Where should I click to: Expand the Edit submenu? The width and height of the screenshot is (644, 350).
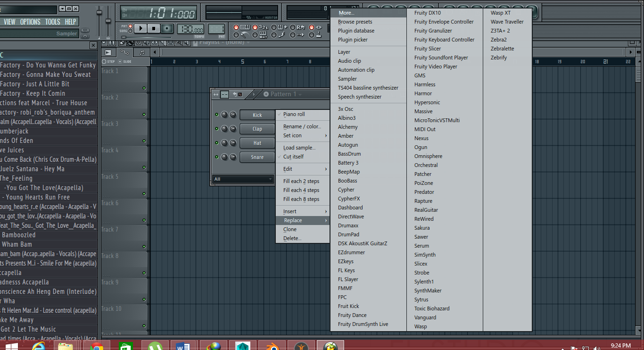303,169
